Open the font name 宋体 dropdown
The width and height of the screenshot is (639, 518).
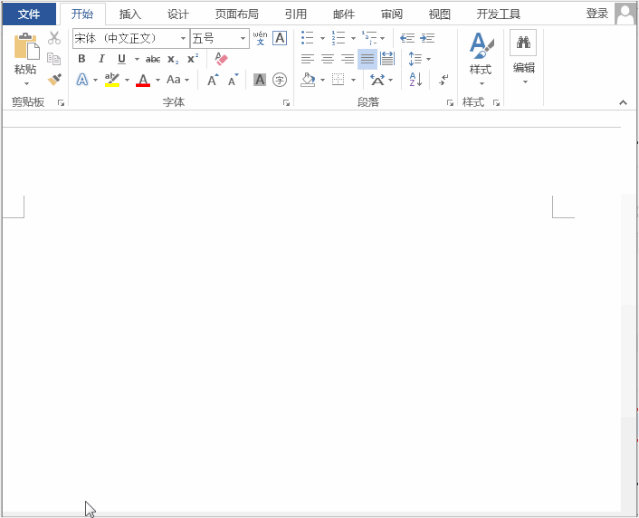pyautogui.click(x=183, y=38)
